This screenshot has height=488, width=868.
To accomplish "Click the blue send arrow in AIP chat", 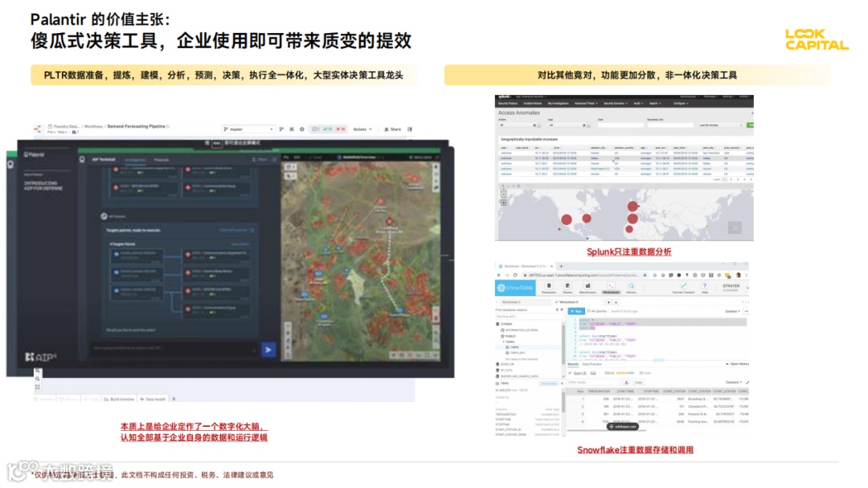I will tap(268, 350).
